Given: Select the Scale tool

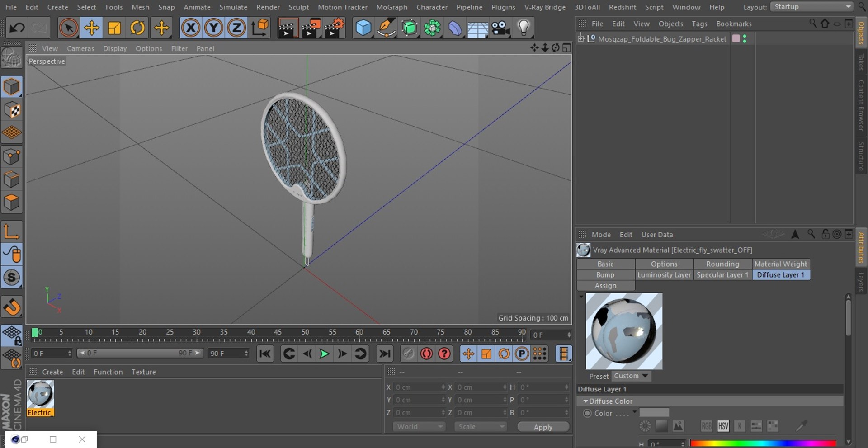Looking at the screenshot, I should tap(114, 28).
